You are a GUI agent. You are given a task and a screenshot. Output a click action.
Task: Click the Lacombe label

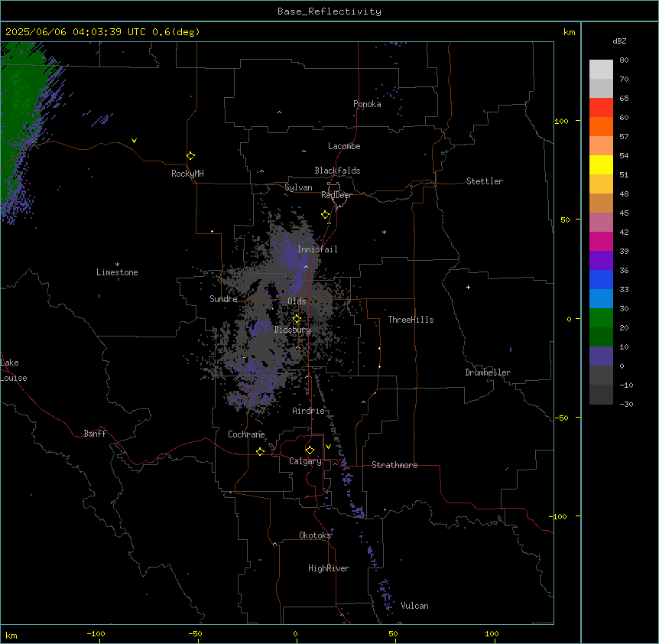tap(344, 146)
